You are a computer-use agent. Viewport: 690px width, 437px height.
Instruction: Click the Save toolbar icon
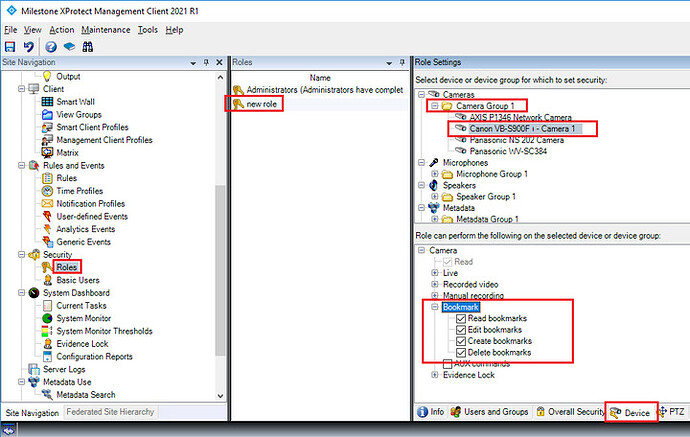click(10, 47)
